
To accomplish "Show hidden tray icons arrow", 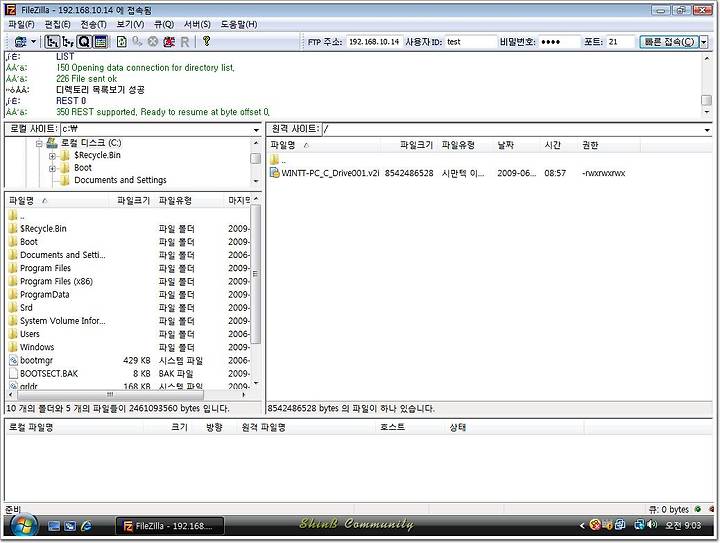I will 582,525.
